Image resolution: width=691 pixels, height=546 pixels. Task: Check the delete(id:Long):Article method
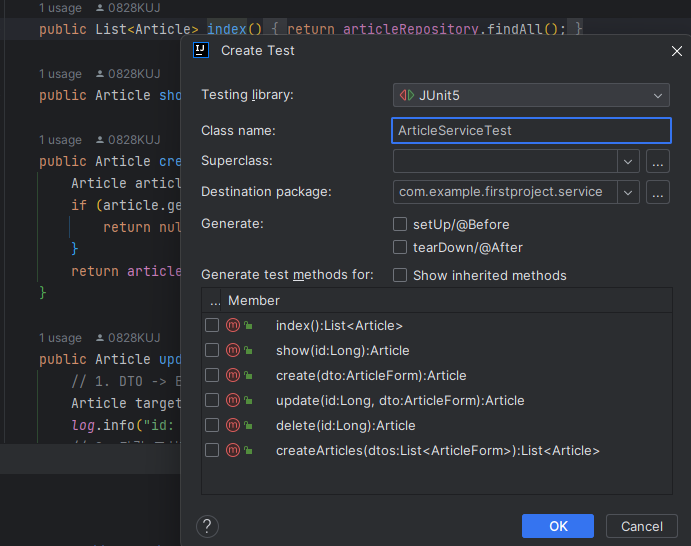click(x=212, y=425)
